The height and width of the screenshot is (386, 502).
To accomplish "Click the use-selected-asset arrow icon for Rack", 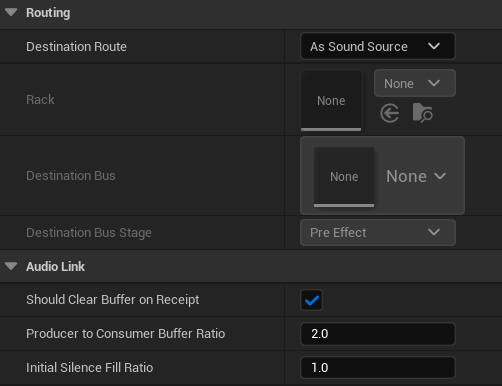I will (x=389, y=113).
